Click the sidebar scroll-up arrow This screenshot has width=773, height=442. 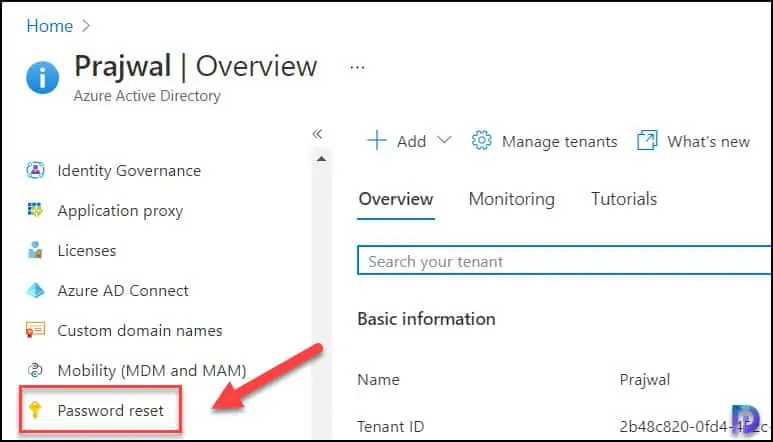point(321,159)
